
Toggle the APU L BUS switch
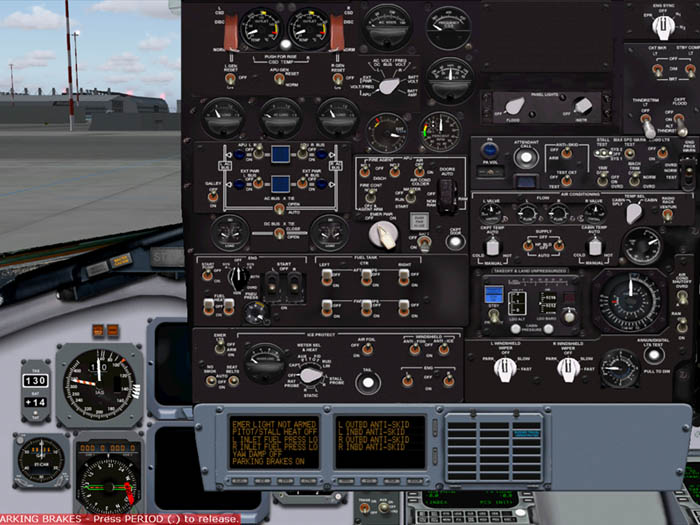click(x=258, y=153)
